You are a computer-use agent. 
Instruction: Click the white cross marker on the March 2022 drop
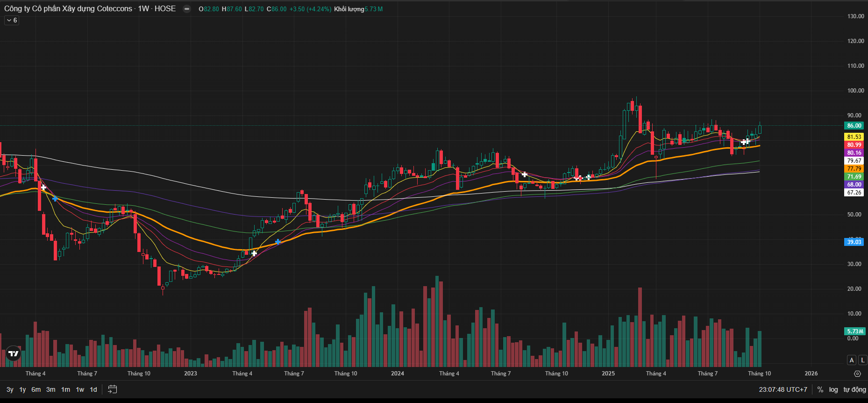(x=43, y=187)
